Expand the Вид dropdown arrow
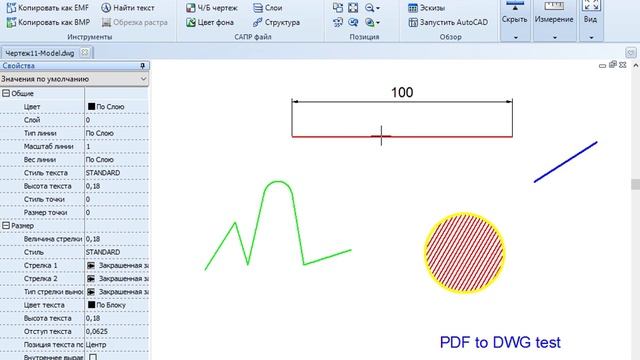The height and width of the screenshot is (360, 640). (591, 38)
